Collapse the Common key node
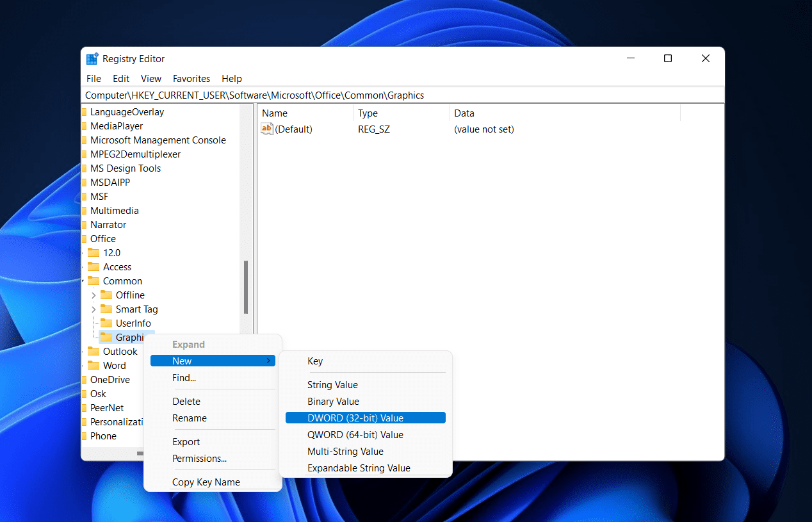Screen dimensions: 812x522 [83, 281]
